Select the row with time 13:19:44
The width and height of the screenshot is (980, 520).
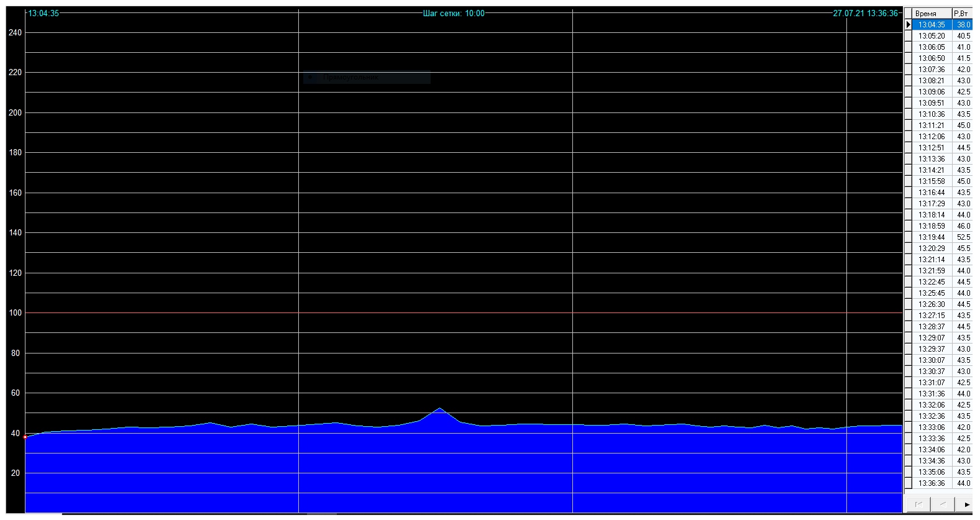[932, 237]
